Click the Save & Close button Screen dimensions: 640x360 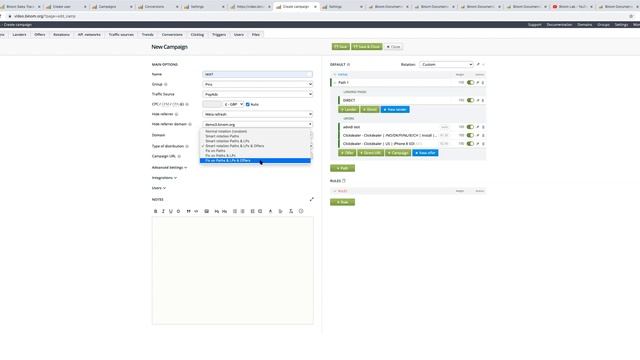point(367,47)
